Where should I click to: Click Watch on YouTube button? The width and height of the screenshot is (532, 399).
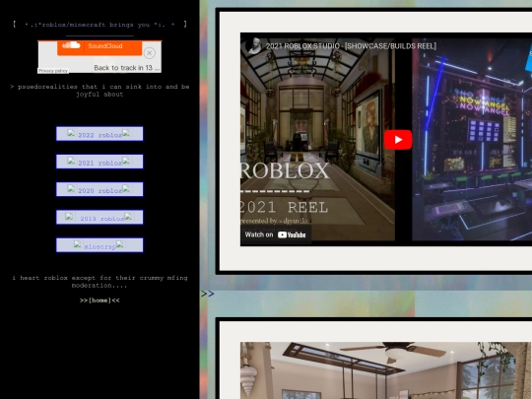(x=276, y=234)
